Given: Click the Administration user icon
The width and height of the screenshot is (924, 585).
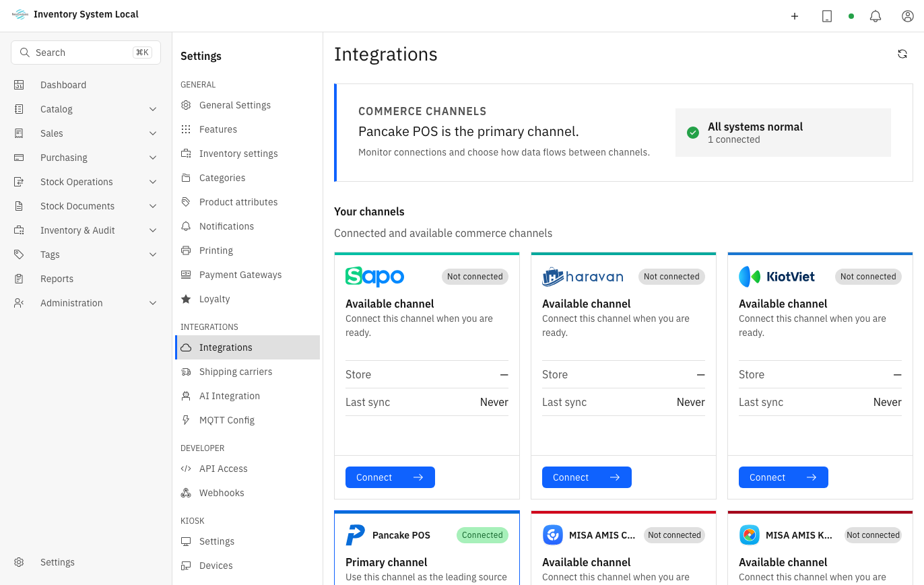Looking at the screenshot, I should [x=19, y=303].
